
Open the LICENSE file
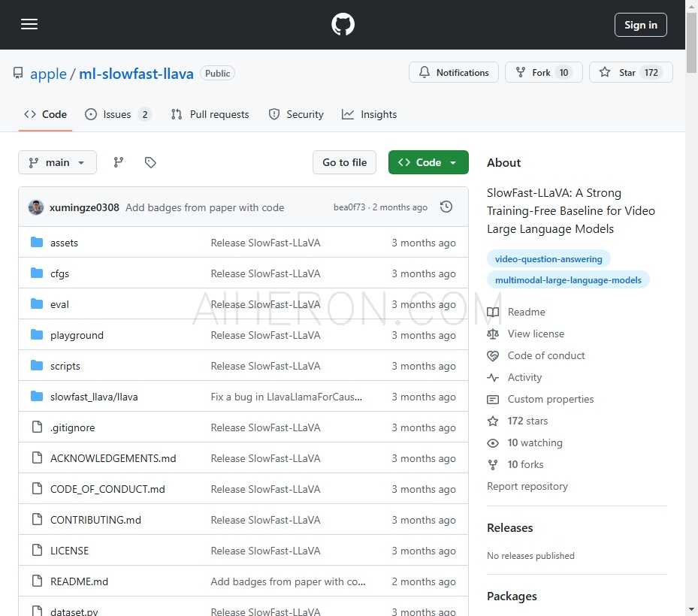(x=69, y=551)
